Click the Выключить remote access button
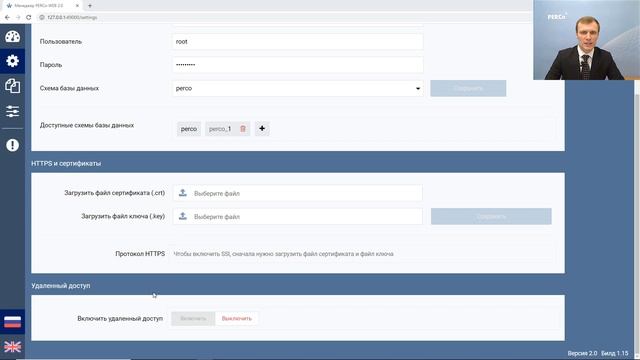Screen dimensions: 640x360 click(237, 318)
